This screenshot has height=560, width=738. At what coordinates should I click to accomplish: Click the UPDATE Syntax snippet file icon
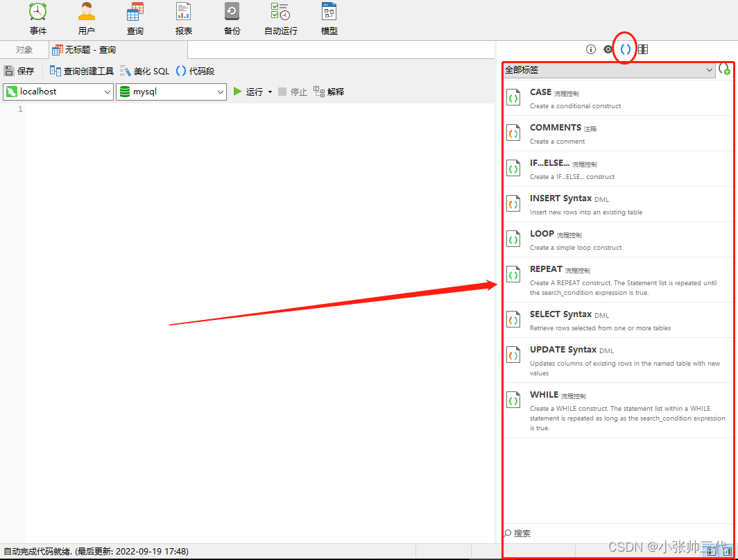513,355
